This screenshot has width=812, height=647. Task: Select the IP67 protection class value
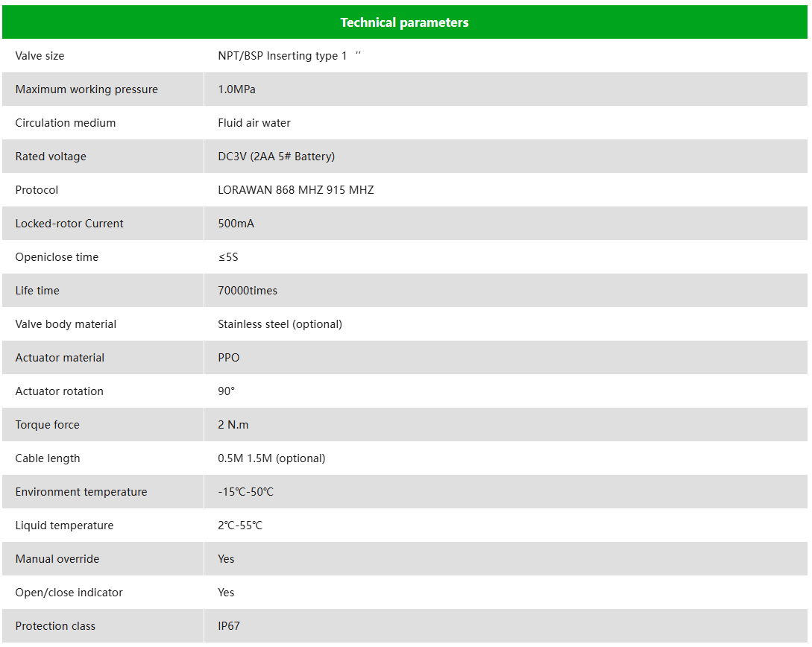pos(229,626)
